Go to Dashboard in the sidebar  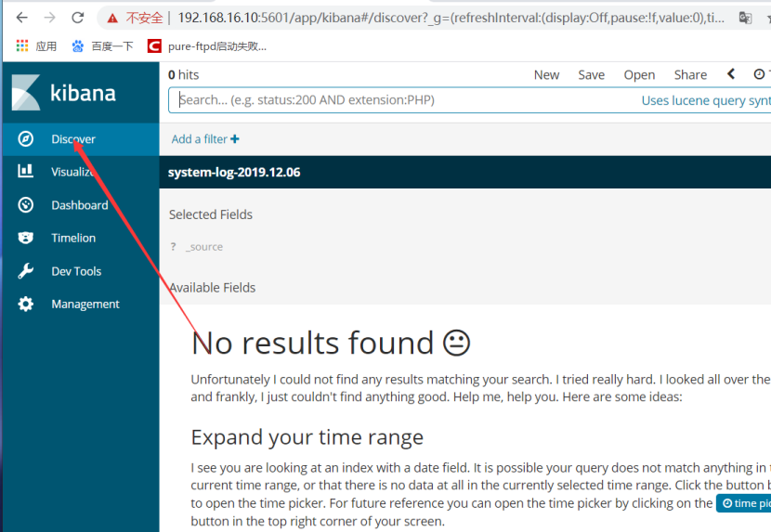coord(81,205)
